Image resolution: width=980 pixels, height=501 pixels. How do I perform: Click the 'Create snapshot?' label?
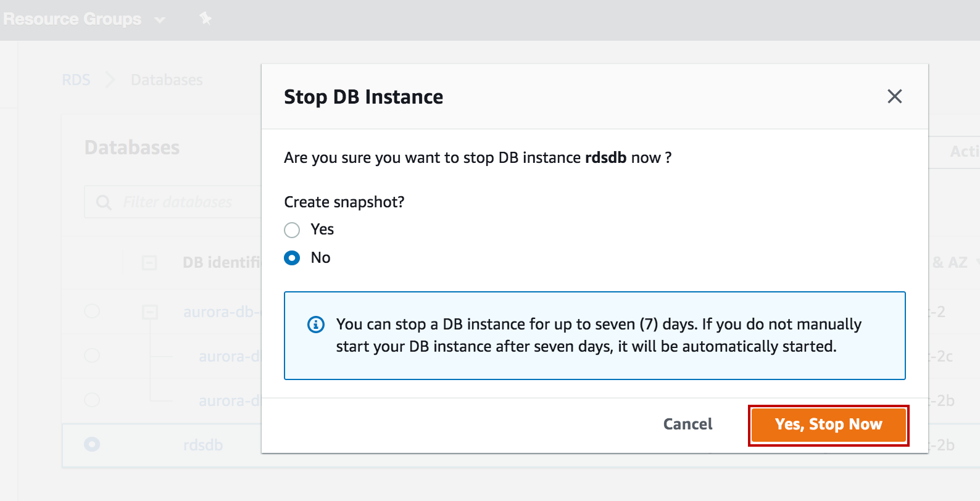click(x=344, y=202)
